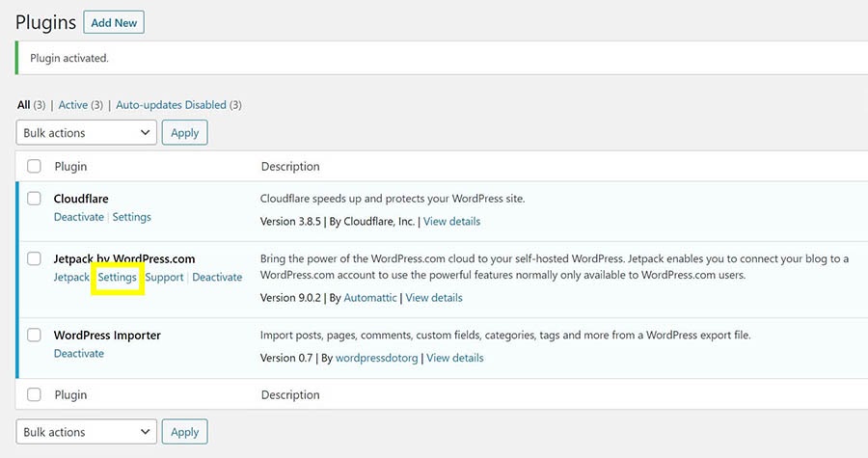Image resolution: width=868 pixels, height=458 pixels.
Task: View details for Jetpack version 9.0.2
Action: click(434, 298)
